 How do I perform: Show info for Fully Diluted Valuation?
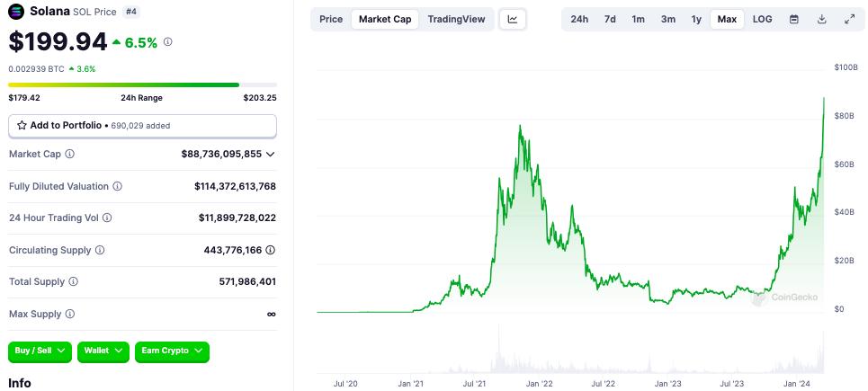point(118,187)
